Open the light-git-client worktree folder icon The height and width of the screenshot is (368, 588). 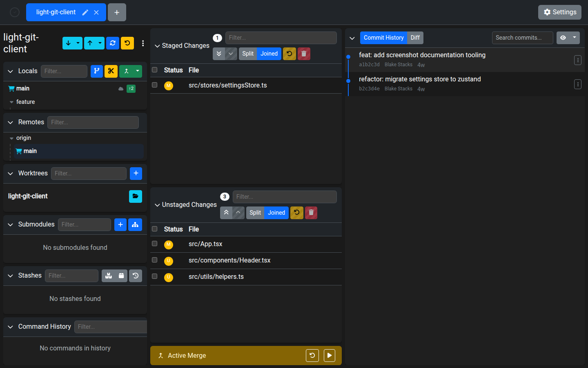tap(136, 196)
